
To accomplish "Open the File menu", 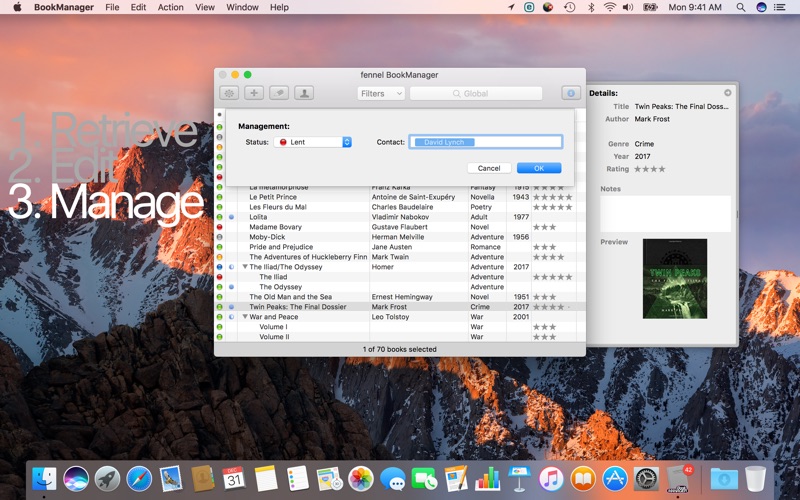I will point(112,7).
